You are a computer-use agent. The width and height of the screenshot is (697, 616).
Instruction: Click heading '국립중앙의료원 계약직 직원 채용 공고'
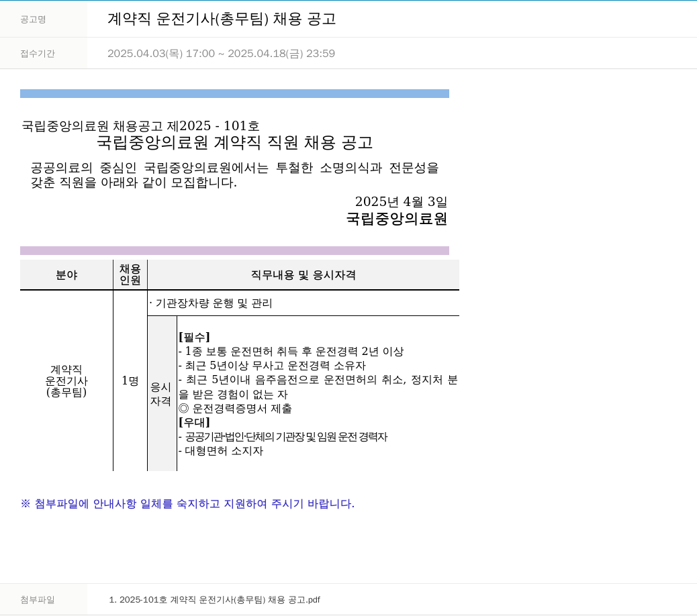[234, 142]
